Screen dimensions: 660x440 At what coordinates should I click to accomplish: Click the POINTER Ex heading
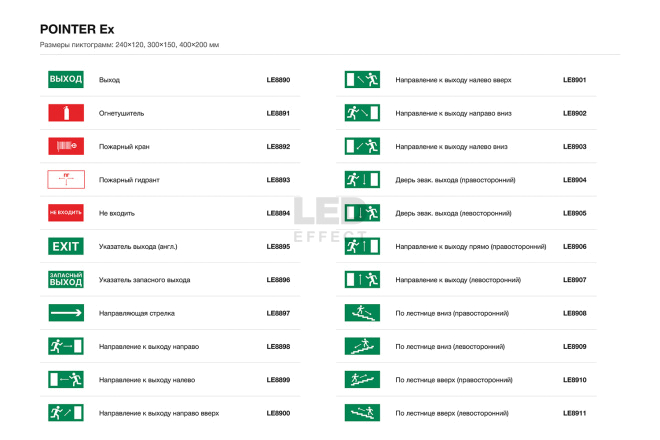(x=77, y=29)
